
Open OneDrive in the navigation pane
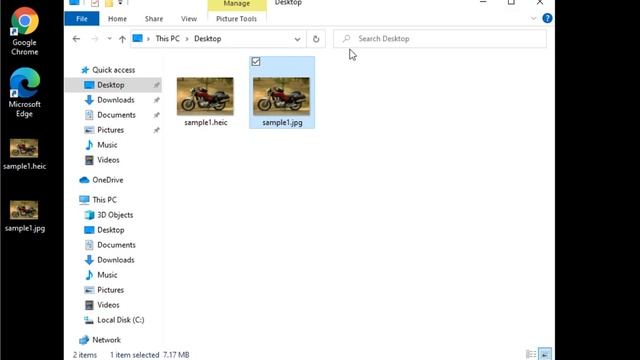107,180
